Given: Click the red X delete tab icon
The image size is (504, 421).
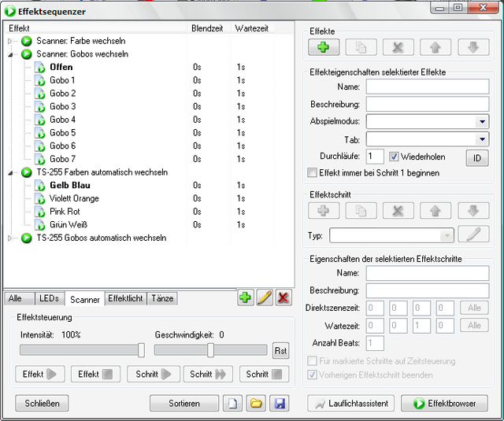Looking at the screenshot, I should click(283, 298).
